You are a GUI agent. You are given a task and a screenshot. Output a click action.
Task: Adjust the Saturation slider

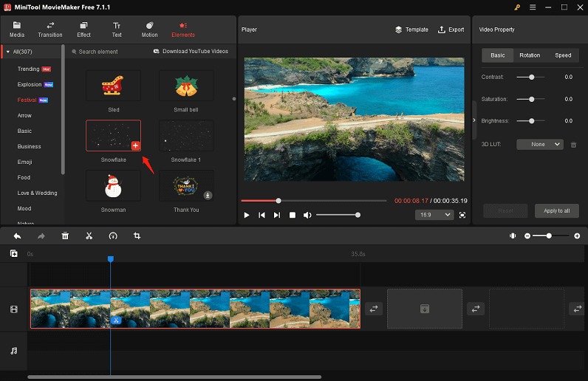tap(530, 100)
